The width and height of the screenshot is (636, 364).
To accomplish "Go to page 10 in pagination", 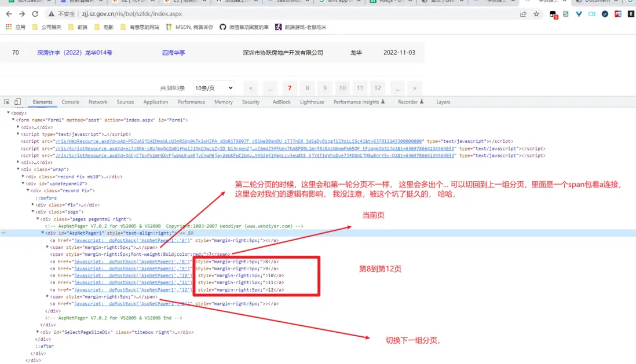I will coord(342,88).
